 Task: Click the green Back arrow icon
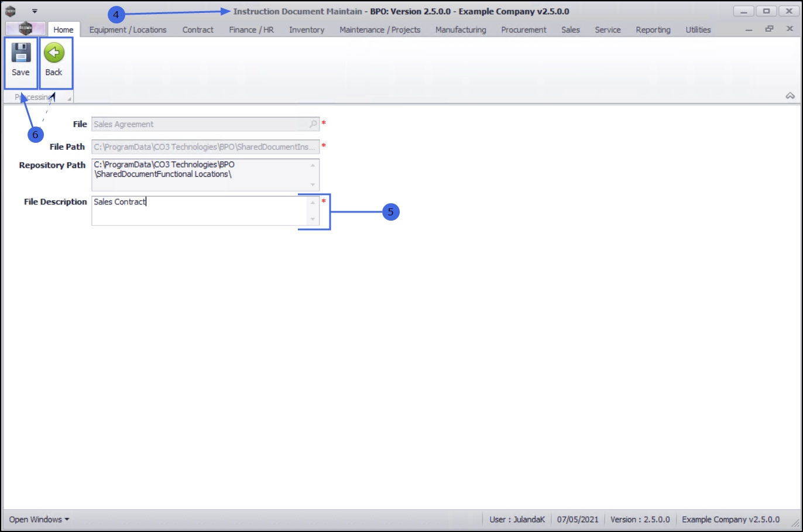(54, 53)
